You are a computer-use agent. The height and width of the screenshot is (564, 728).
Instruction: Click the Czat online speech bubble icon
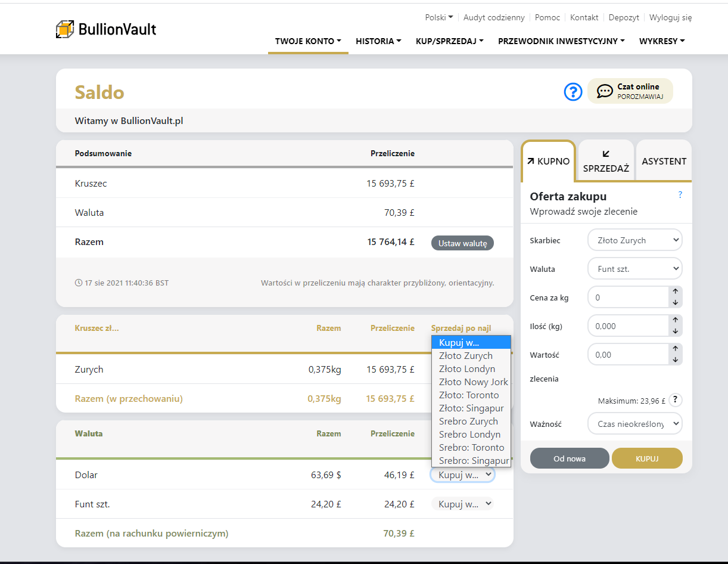(x=605, y=91)
